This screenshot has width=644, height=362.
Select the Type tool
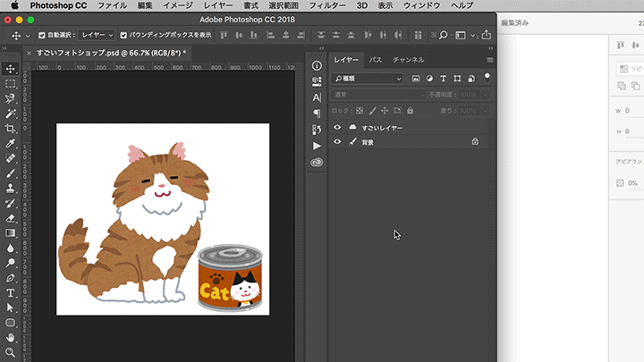click(x=11, y=292)
